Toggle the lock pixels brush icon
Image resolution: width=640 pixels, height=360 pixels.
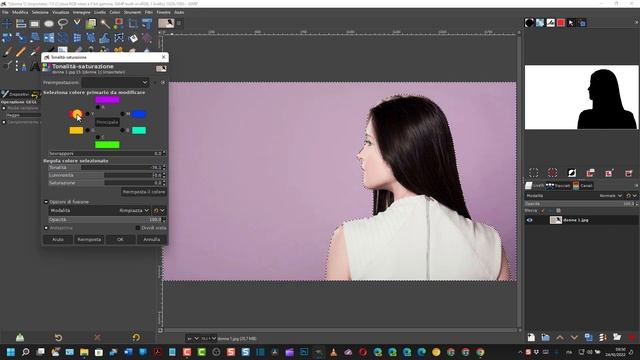(542, 211)
